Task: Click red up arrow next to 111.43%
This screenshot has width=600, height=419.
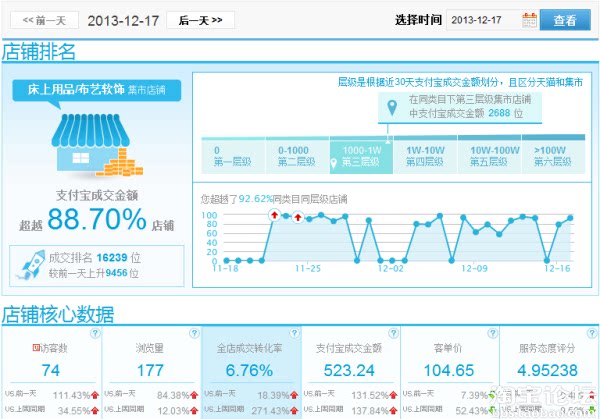Action: coord(95,395)
